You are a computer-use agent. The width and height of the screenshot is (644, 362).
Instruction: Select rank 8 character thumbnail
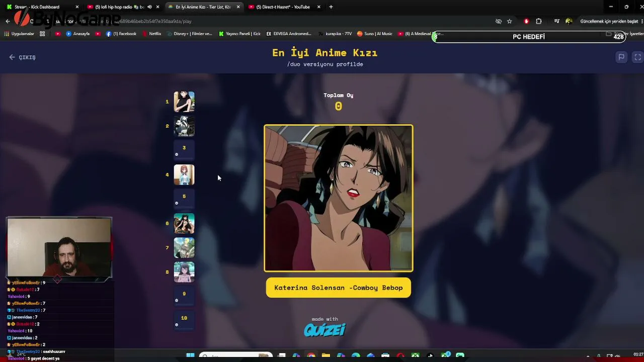[x=184, y=272]
